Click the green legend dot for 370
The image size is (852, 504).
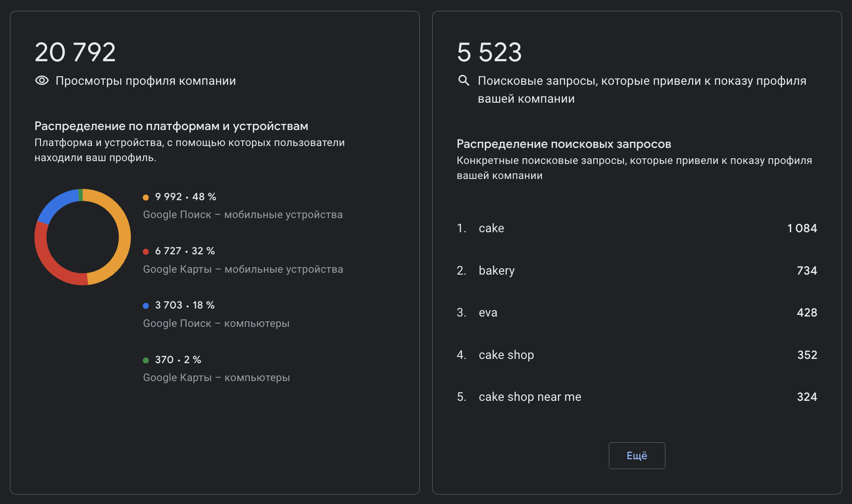coord(146,360)
